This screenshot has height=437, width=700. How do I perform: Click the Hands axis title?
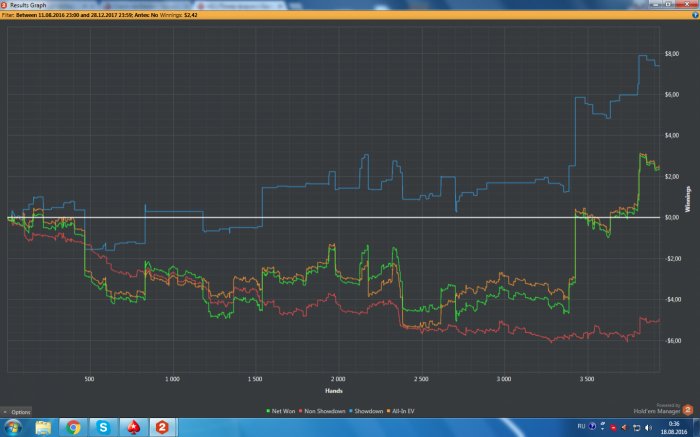333,391
